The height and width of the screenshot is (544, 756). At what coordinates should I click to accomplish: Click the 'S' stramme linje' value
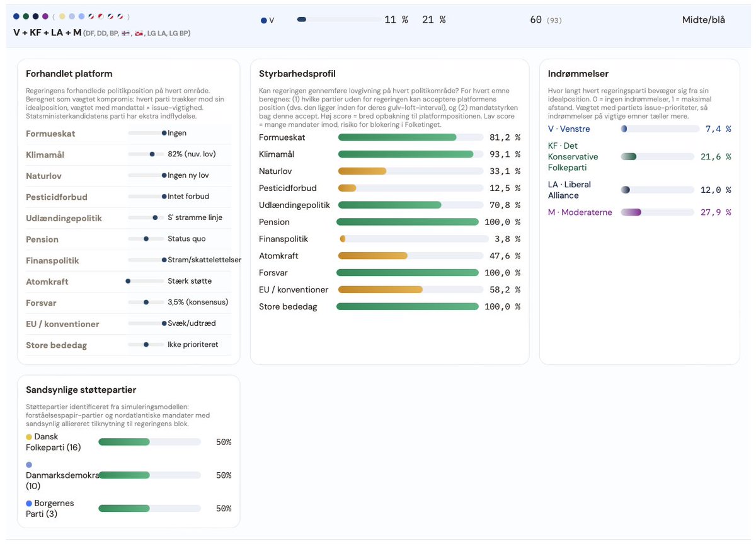click(195, 217)
